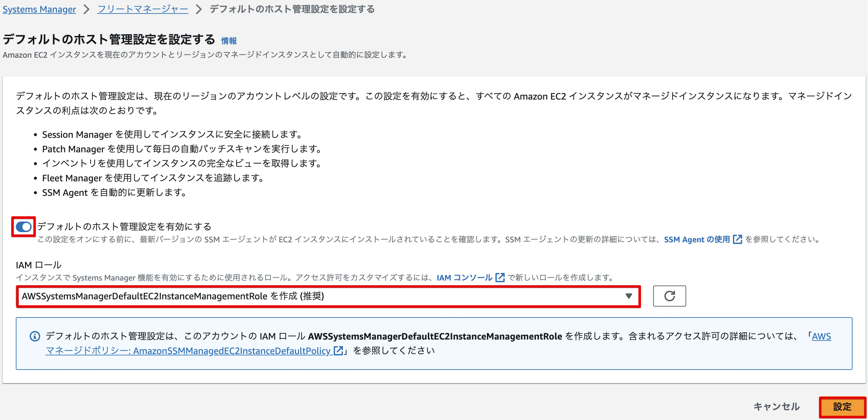The height and width of the screenshot is (420, 868).
Task: Click the Systems Manager breadcrumb link
Action: coord(39,9)
